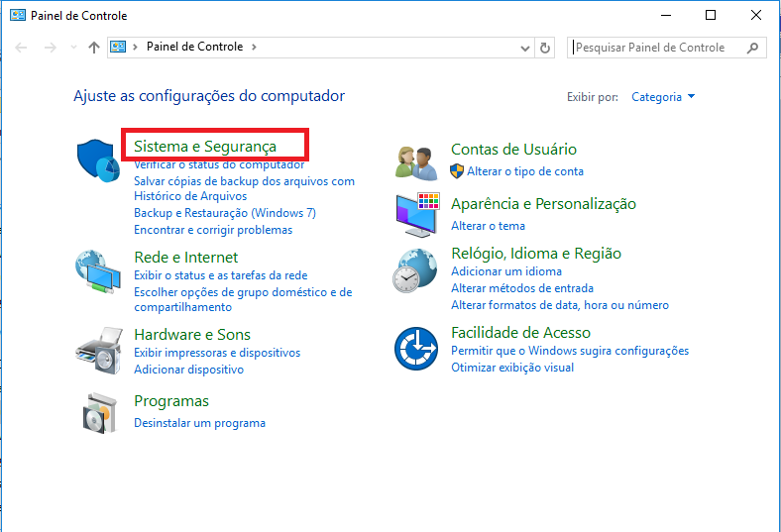Click Adicionar dispositivo link
Viewport: 781px width, 532px height.
click(188, 370)
